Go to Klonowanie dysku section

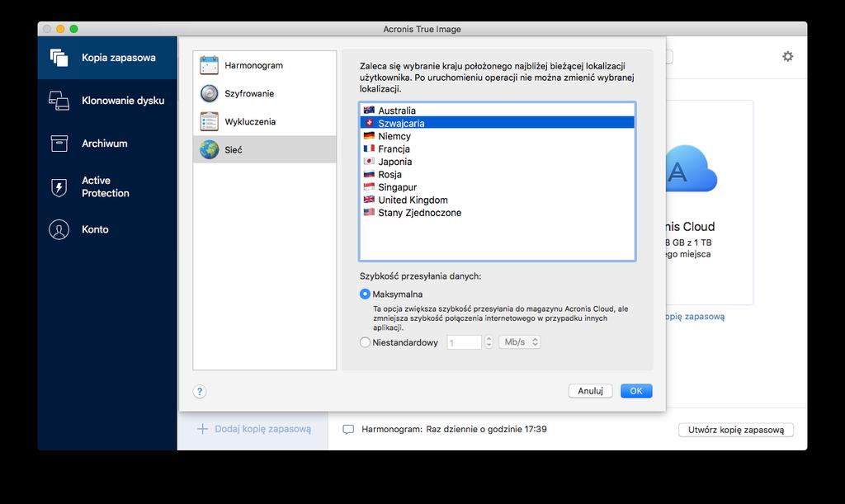click(107, 101)
